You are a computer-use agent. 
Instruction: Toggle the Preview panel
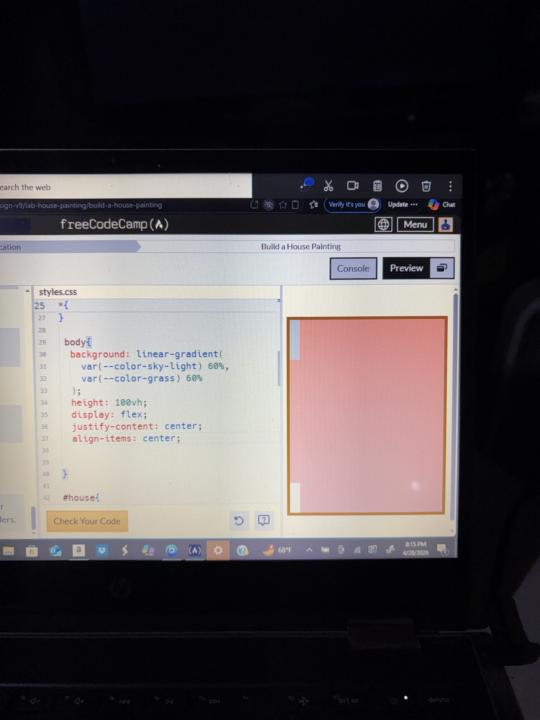[x=406, y=268]
